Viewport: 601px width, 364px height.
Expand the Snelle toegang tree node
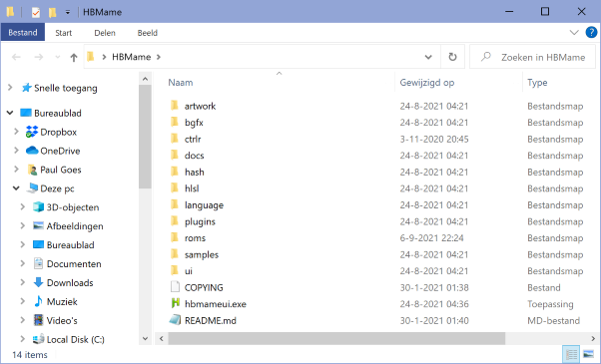(x=10, y=88)
